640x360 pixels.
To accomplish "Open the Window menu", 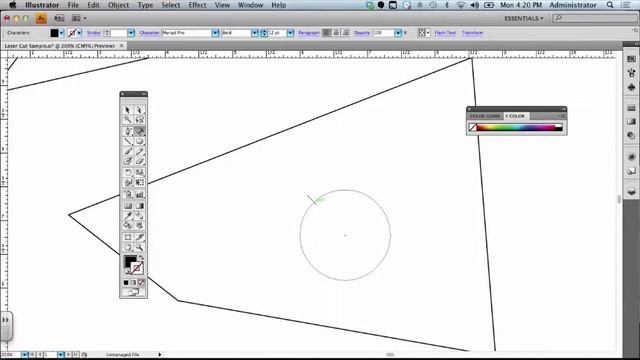I will [x=250, y=5].
